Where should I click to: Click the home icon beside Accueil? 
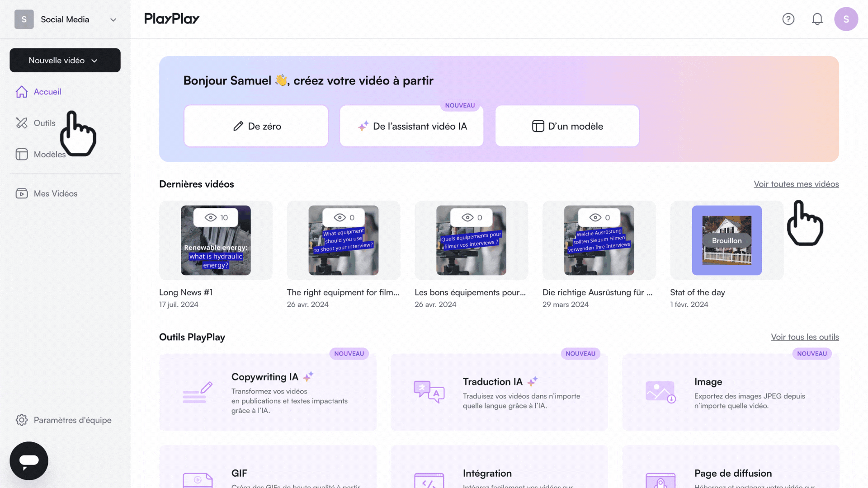22,92
